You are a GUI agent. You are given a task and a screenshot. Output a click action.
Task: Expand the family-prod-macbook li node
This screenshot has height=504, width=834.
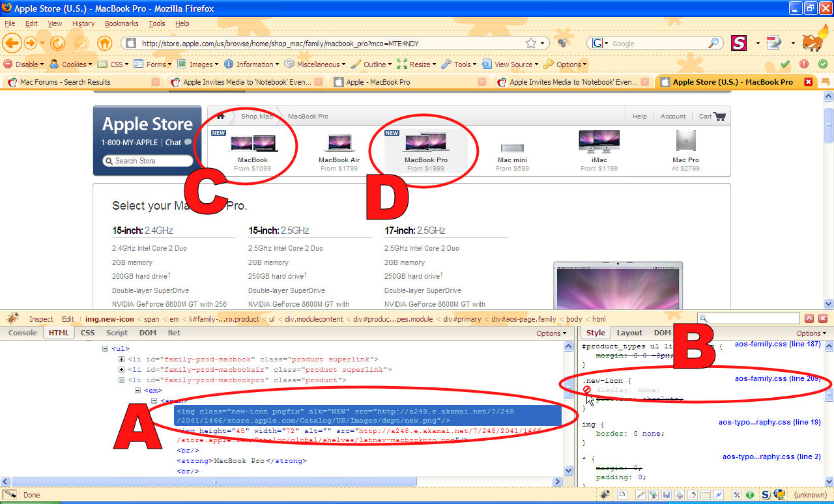(x=122, y=359)
